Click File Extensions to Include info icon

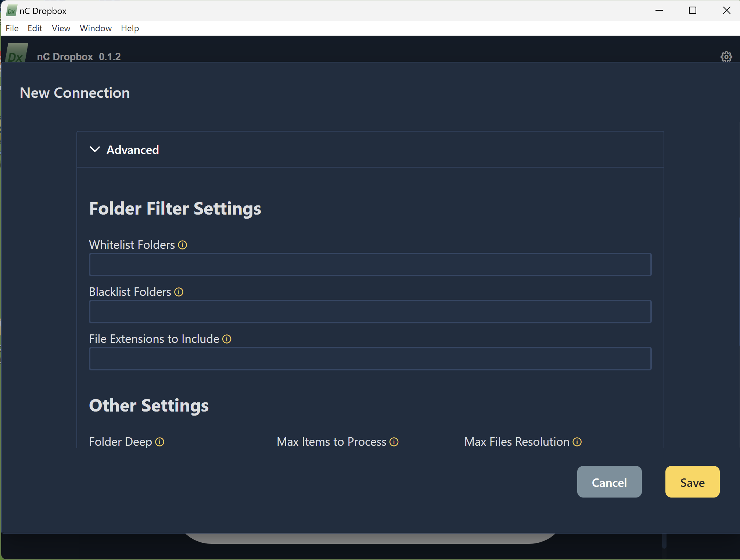coord(227,339)
